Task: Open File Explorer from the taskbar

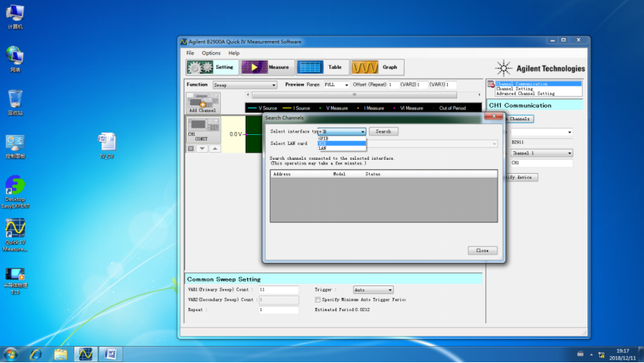Action: tap(60, 354)
